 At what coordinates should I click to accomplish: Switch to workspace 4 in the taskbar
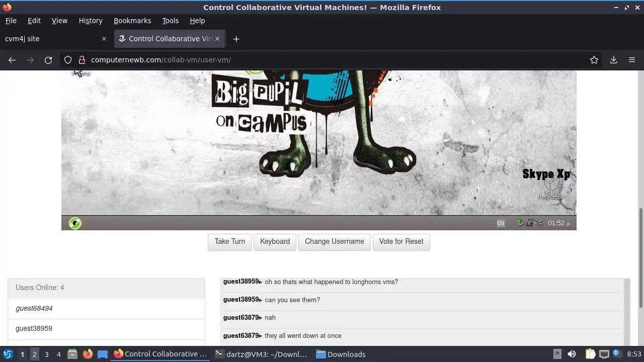(x=58, y=354)
